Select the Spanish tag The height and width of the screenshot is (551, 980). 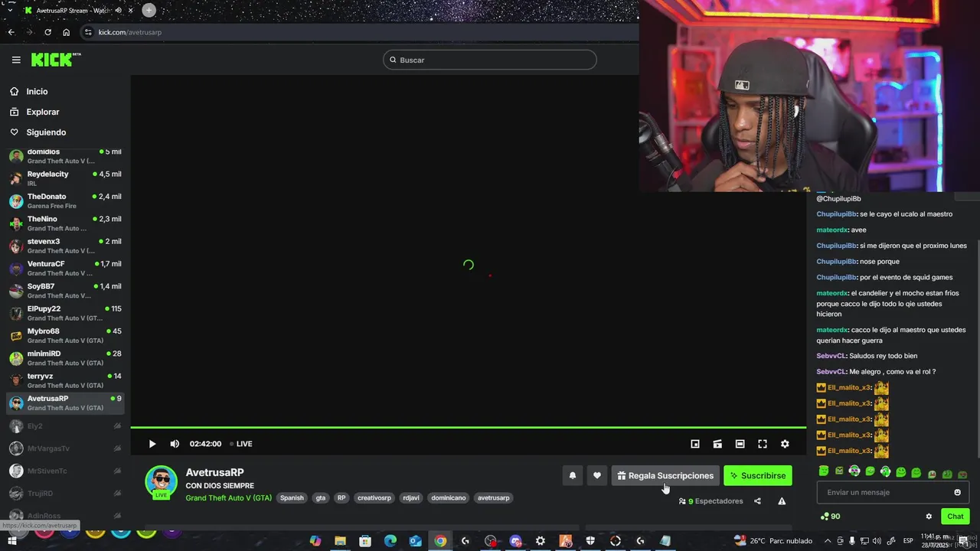[292, 497]
